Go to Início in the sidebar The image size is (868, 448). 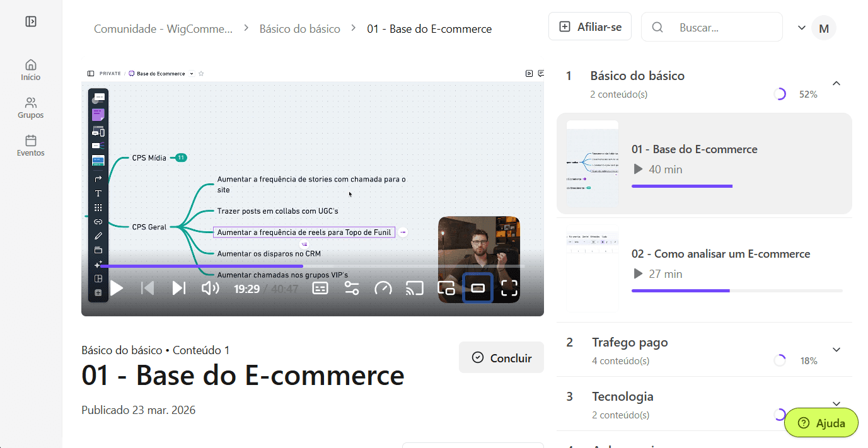point(30,70)
